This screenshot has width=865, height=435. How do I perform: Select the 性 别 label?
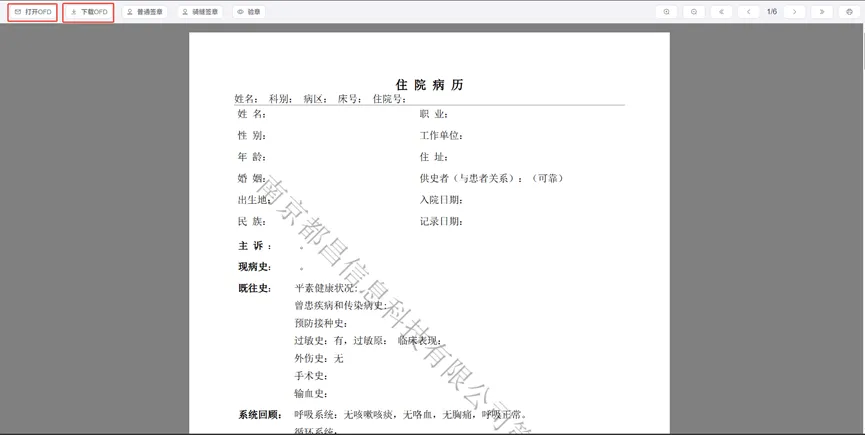click(252, 136)
